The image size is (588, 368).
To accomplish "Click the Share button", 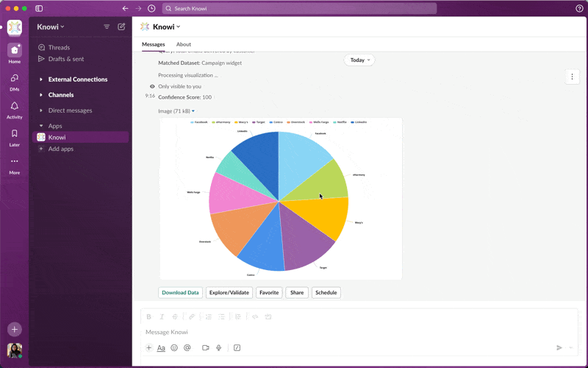I will click(x=297, y=292).
